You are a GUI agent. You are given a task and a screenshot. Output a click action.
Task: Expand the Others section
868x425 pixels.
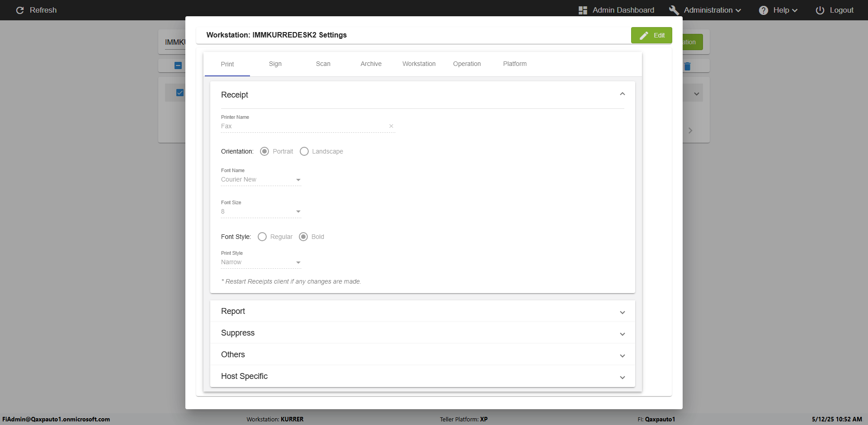coord(422,355)
